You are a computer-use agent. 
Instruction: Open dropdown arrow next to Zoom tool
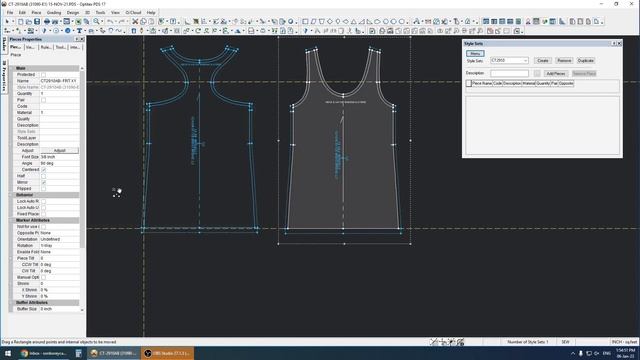(102, 21)
